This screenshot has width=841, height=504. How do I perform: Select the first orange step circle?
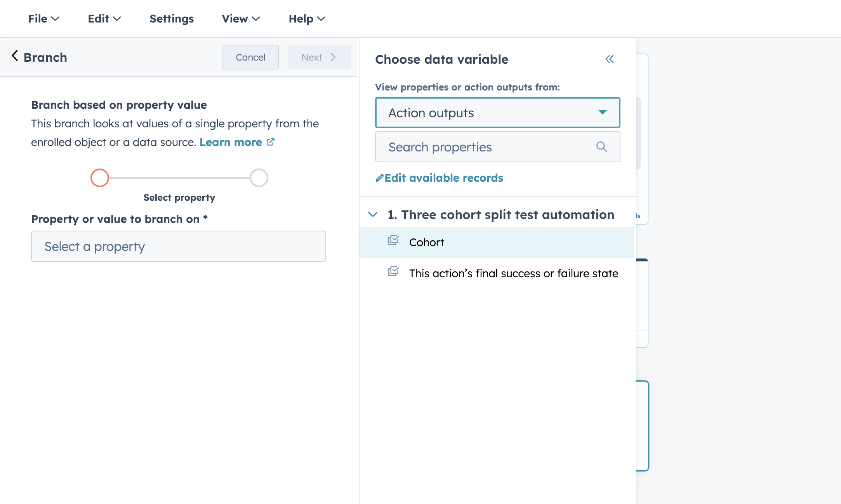[100, 178]
